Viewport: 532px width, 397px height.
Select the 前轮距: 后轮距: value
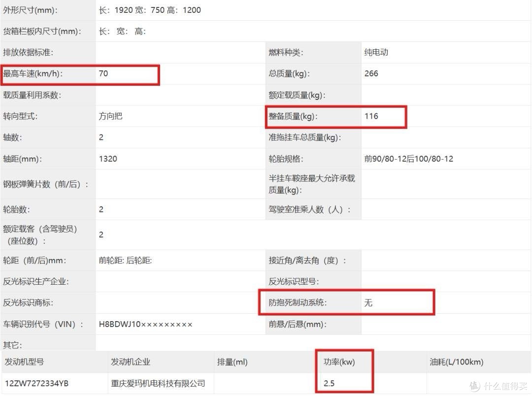point(125,261)
